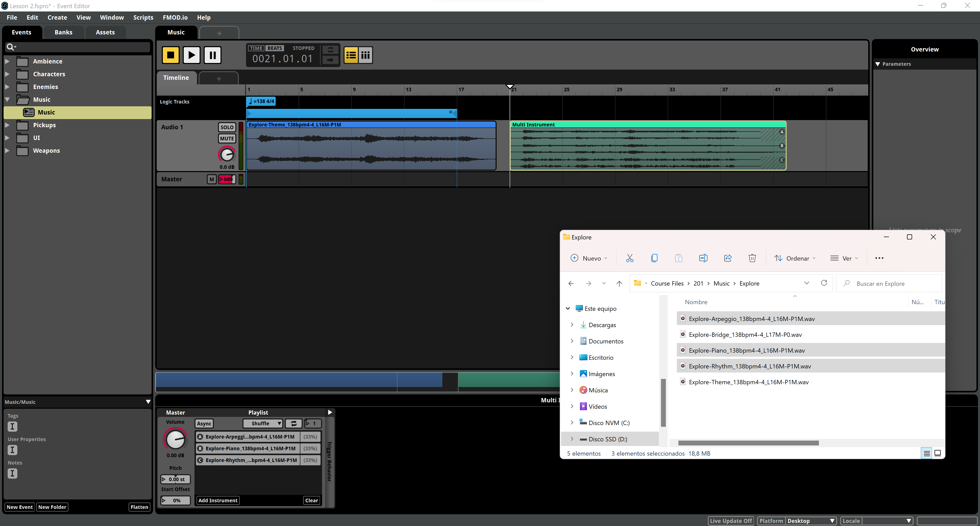Image resolution: width=980 pixels, height=526 pixels.
Task: Click Nuevo button in Explore window
Action: pyautogui.click(x=589, y=258)
